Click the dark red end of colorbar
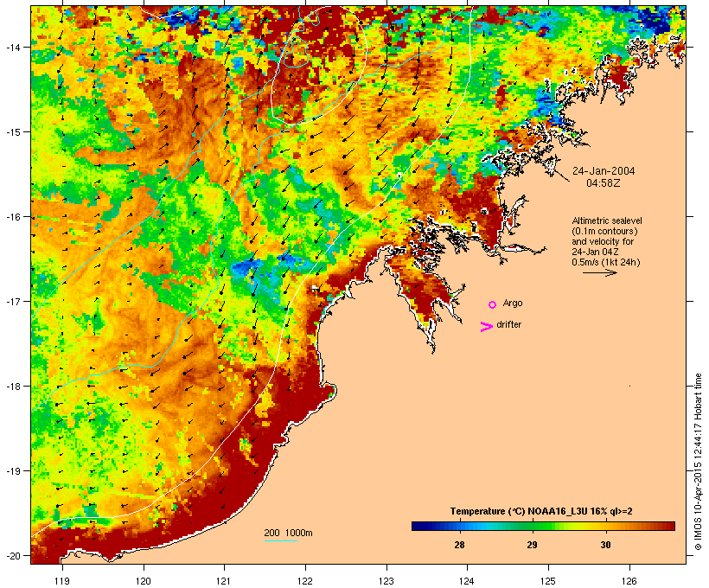This screenshot has height=588, width=709. (668, 526)
